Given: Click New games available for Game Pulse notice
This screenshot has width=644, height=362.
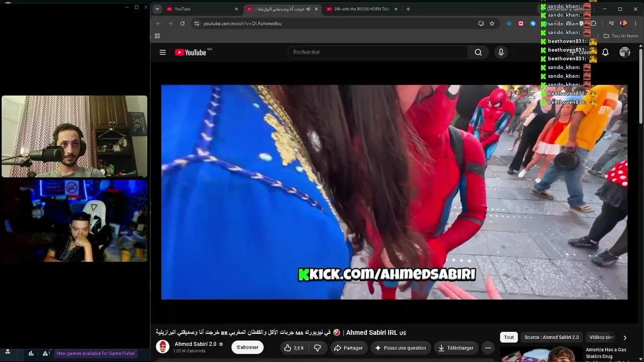Looking at the screenshot, I should point(96,353).
